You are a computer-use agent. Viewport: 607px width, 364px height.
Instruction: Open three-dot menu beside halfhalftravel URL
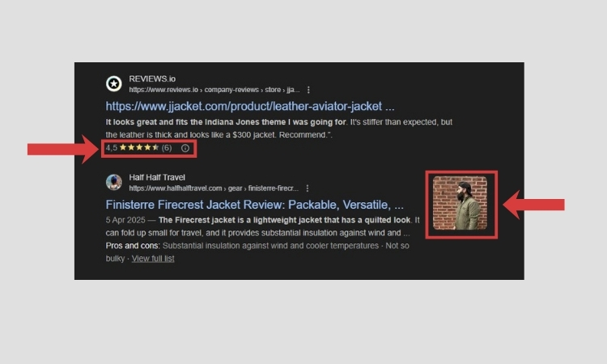point(307,188)
